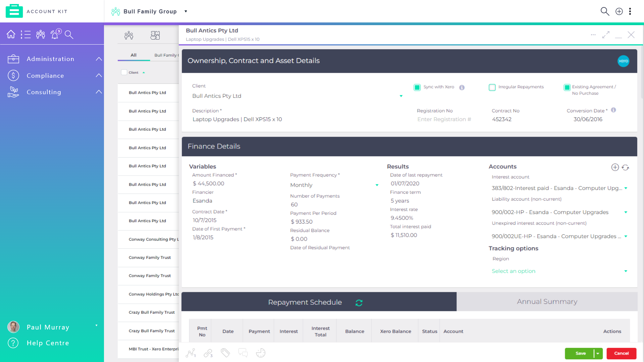
Task: Toggle Existing Agreement / No Purchase checkbox
Action: click(567, 87)
